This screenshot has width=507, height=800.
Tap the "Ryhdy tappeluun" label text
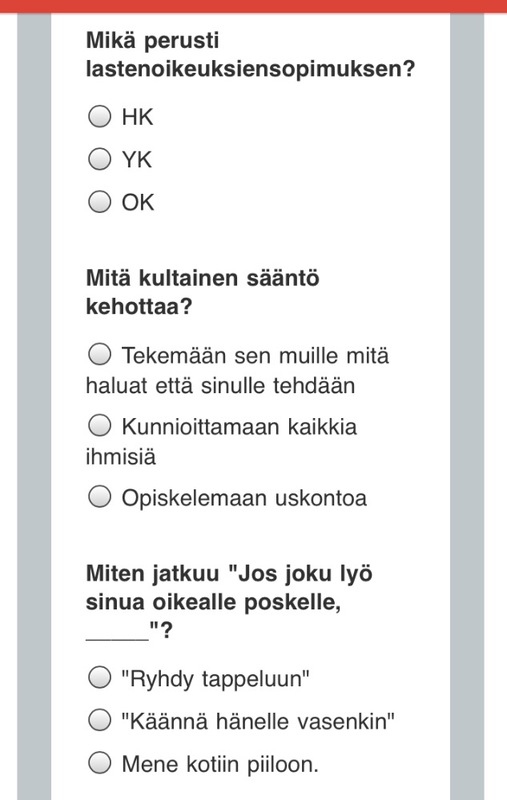click(215, 679)
